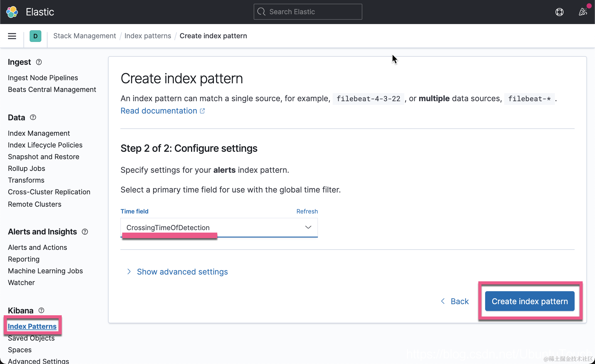Refresh the time field list
This screenshot has height=364, width=595.
[307, 211]
